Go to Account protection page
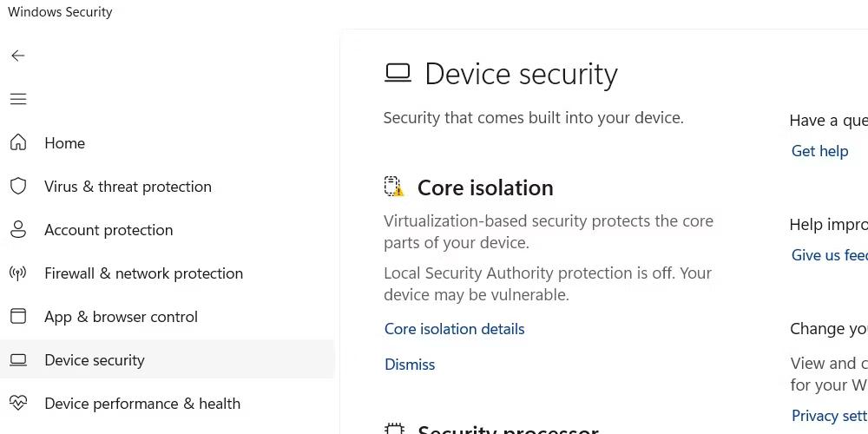868x434 pixels. click(108, 230)
